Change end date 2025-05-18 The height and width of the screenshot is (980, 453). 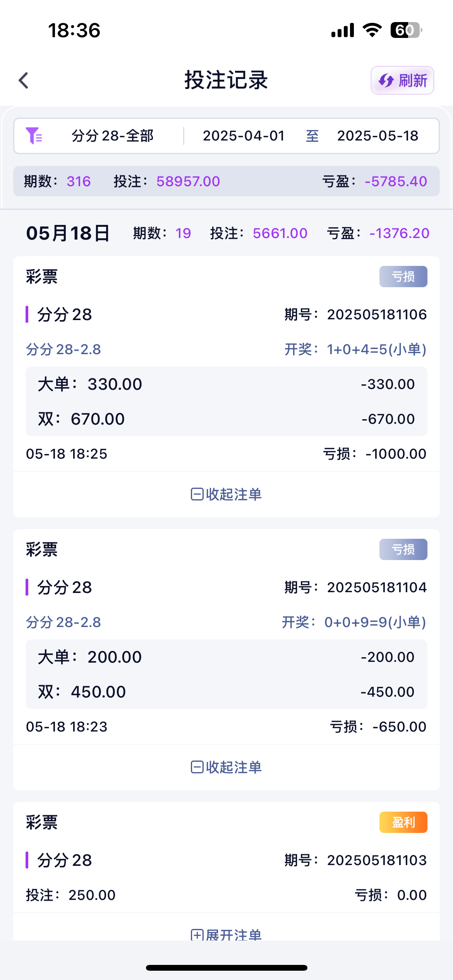pyautogui.click(x=377, y=136)
